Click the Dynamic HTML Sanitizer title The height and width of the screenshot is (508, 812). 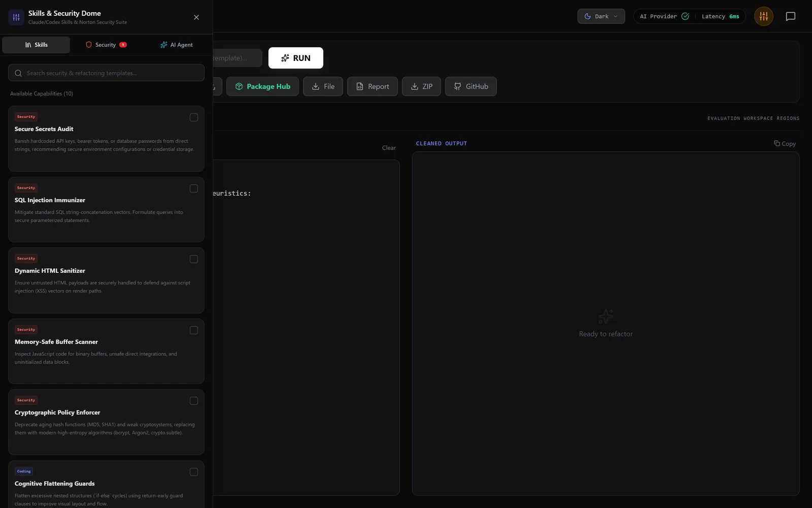[50, 271]
